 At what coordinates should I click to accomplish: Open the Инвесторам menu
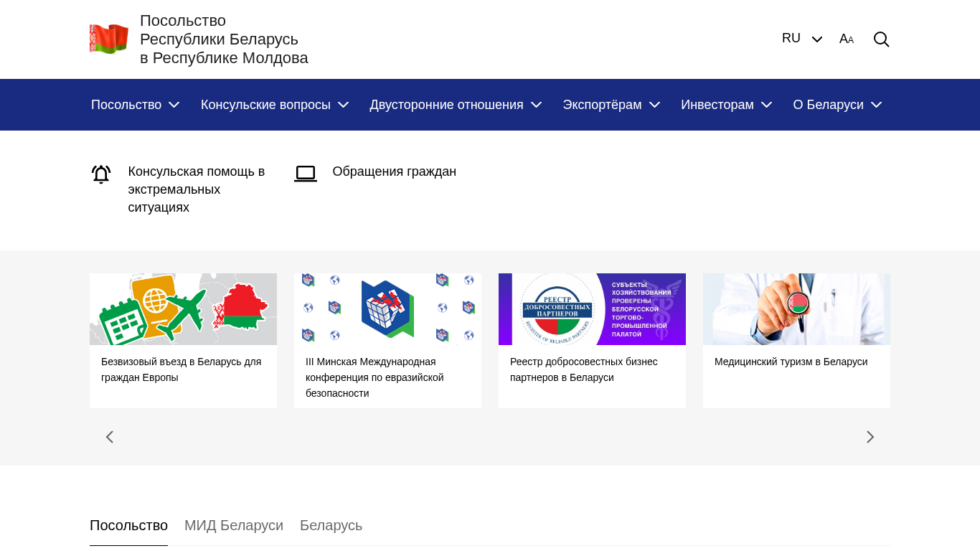[726, 105]
